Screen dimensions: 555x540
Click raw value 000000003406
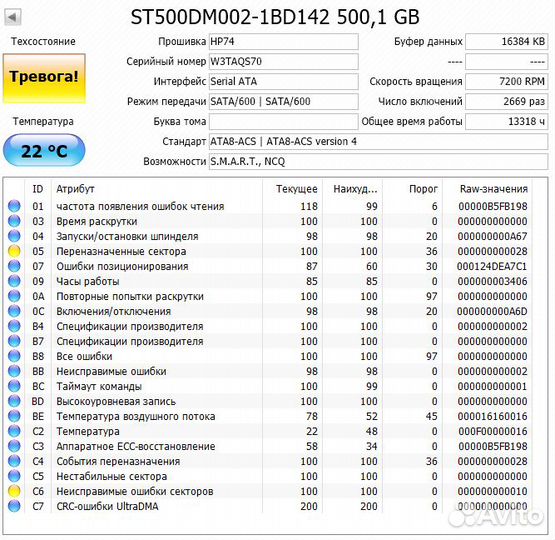[x=492, y=281]
